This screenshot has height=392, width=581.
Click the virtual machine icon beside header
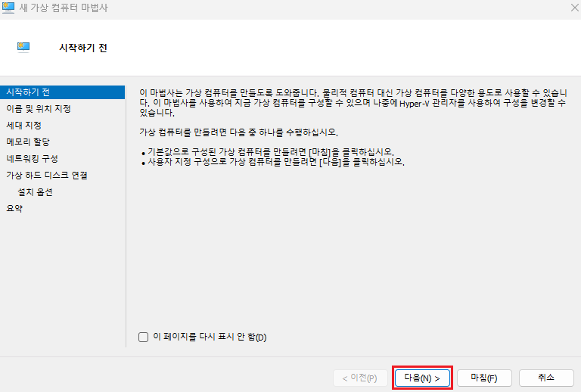(23, 48)
